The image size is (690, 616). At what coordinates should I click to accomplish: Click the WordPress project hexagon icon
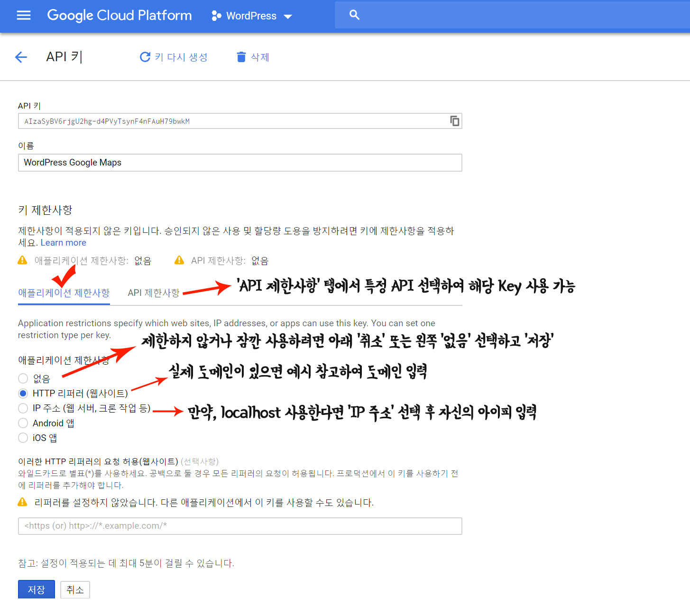(x=216, y=16)
